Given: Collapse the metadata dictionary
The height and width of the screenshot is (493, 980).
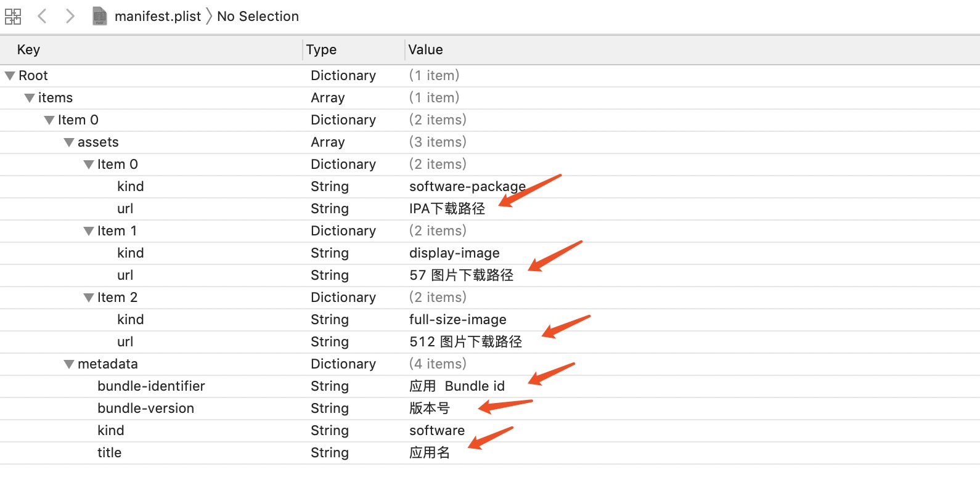Looking at the screenshot, I should [x=69, y=364].
